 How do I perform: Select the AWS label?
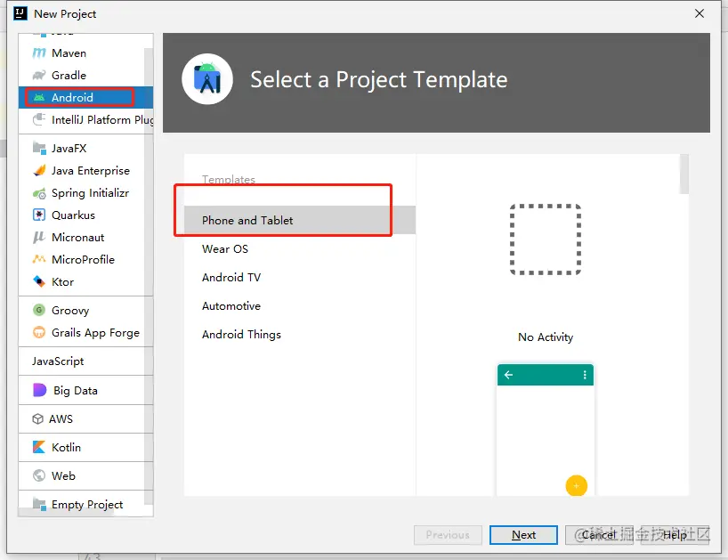(x=61, y=418)
